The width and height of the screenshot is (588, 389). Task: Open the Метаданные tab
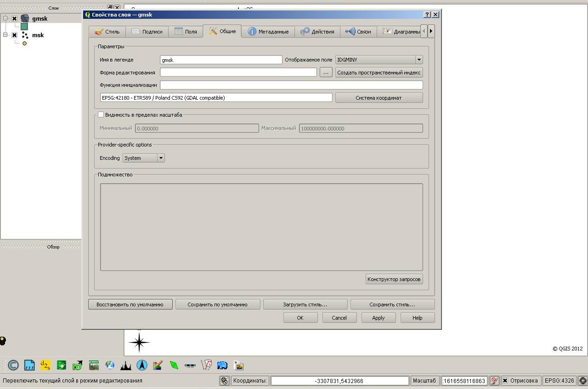coord(268,32)
